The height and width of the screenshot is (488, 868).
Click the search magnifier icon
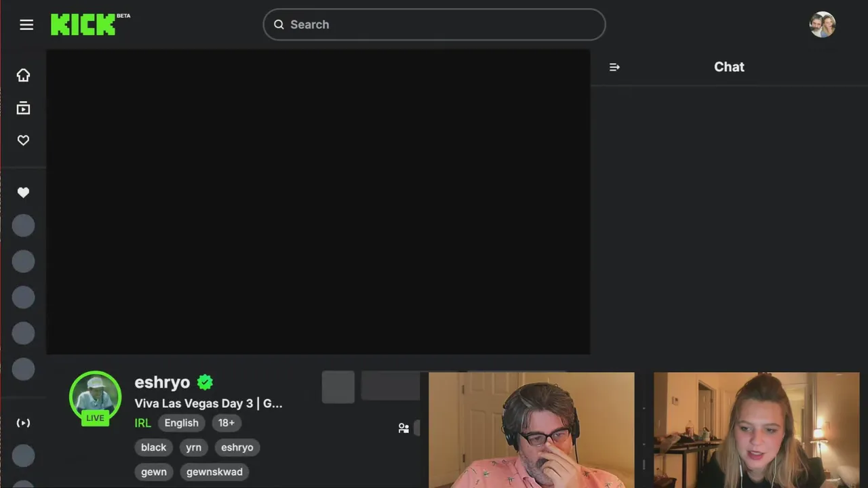pos(279,24)
